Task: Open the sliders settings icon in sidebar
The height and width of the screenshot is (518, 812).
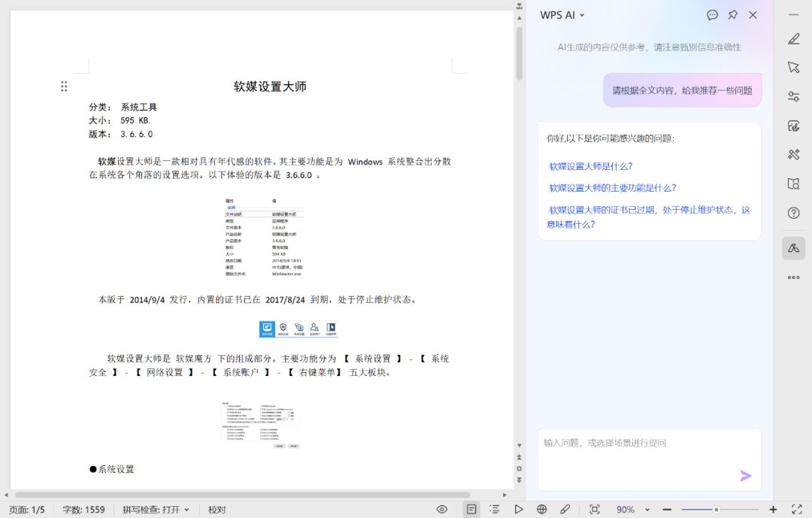Action: tap(793, 96)
